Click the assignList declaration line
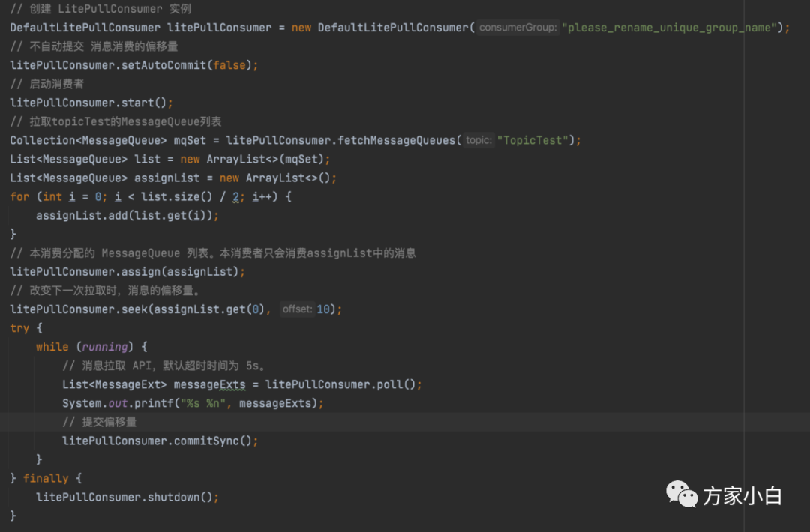This screenshot has height=532, width=810. (x=173, y=178)
